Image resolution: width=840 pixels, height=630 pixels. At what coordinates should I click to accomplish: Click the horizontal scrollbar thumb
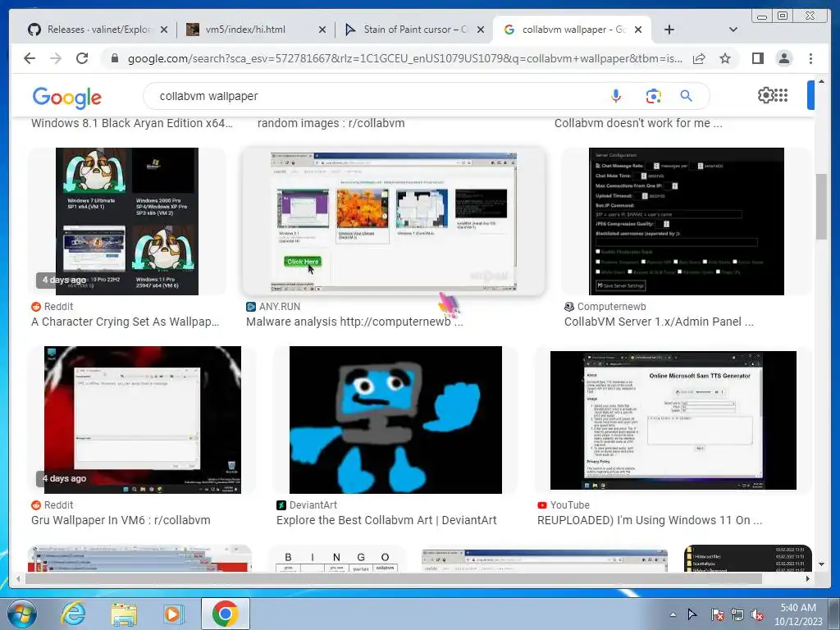pos(394,578)
